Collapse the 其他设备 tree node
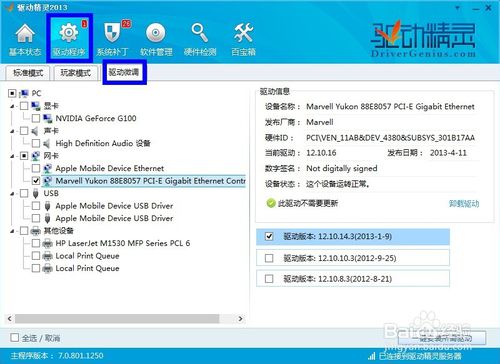The image size is (500, 364). [x=12, y=231]
